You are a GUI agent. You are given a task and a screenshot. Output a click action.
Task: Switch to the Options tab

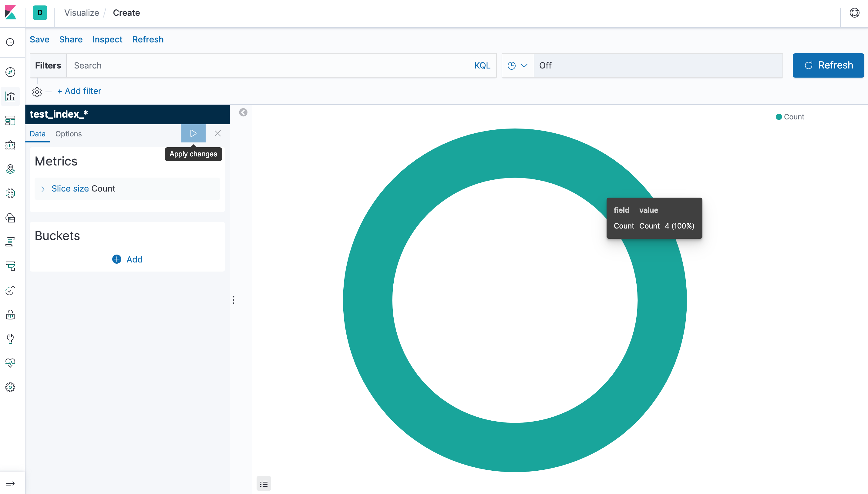tap(69, 134)
